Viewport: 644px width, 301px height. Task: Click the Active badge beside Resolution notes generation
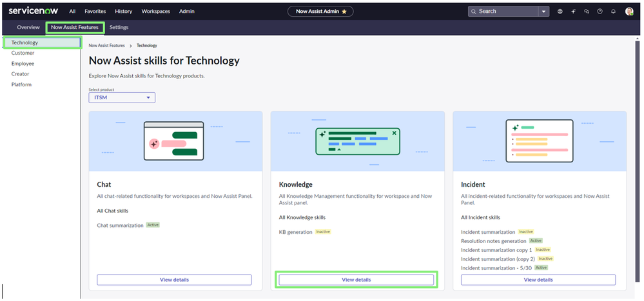[x=536, y=240]
